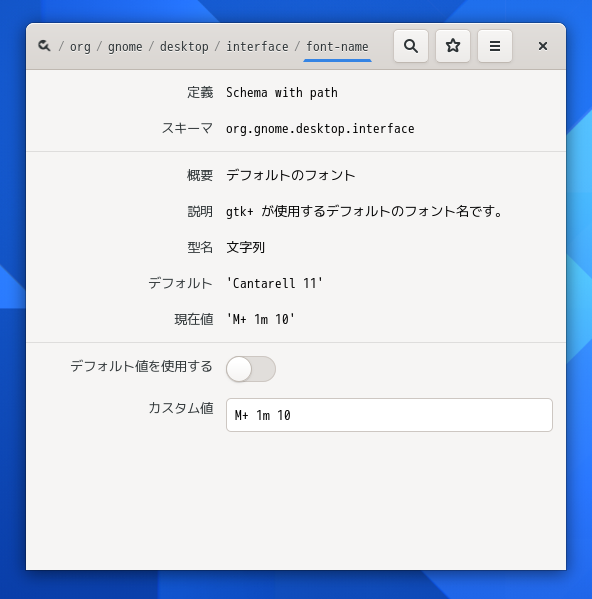This screenshot has height=599, width=592.
Task: Click the デフォルト値を使用する label
Action: (x=141, y=366)
